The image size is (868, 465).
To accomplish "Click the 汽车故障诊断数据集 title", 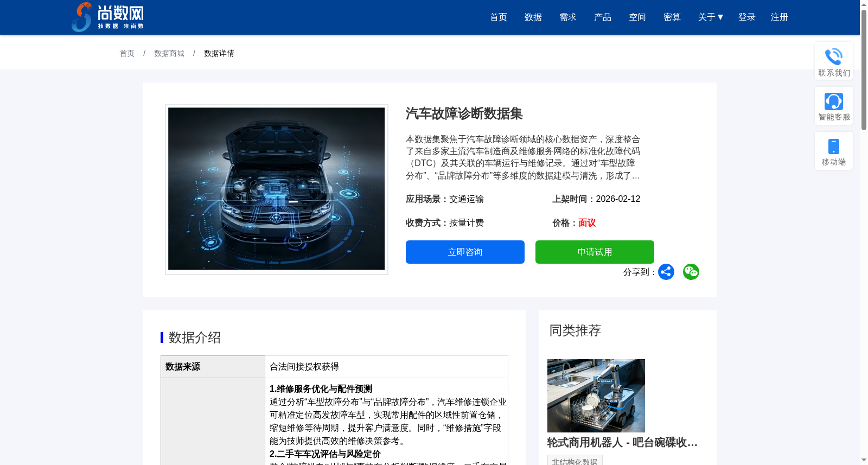I will click(464, 113).
